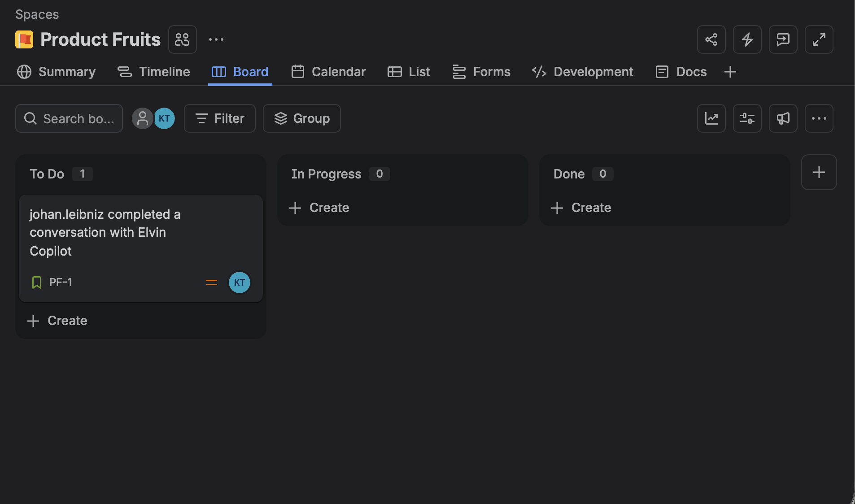This screenshot has width=855, height=504.
Task: Open the Calendar tab
Action: pos(328,72)
